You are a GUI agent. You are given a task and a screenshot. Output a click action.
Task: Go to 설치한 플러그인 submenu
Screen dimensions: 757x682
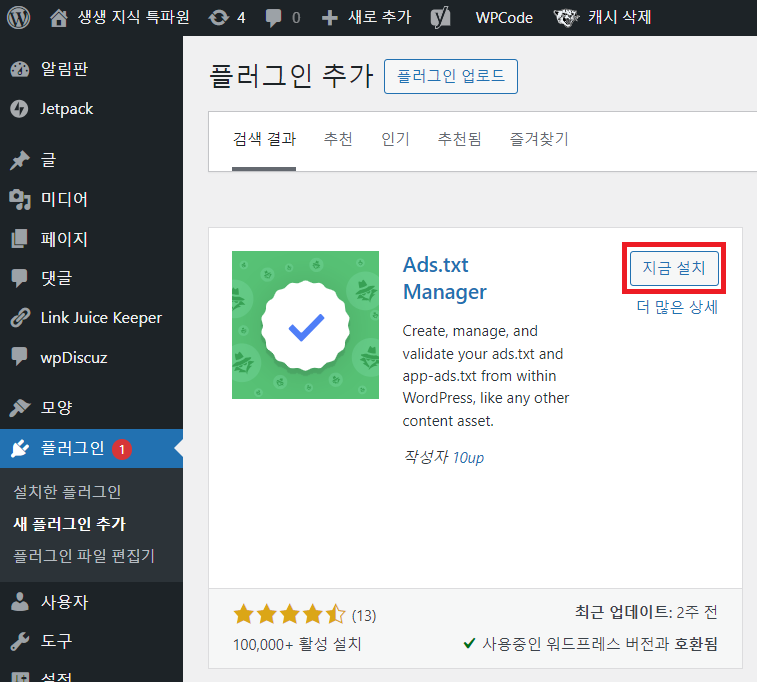coord(67,492)
